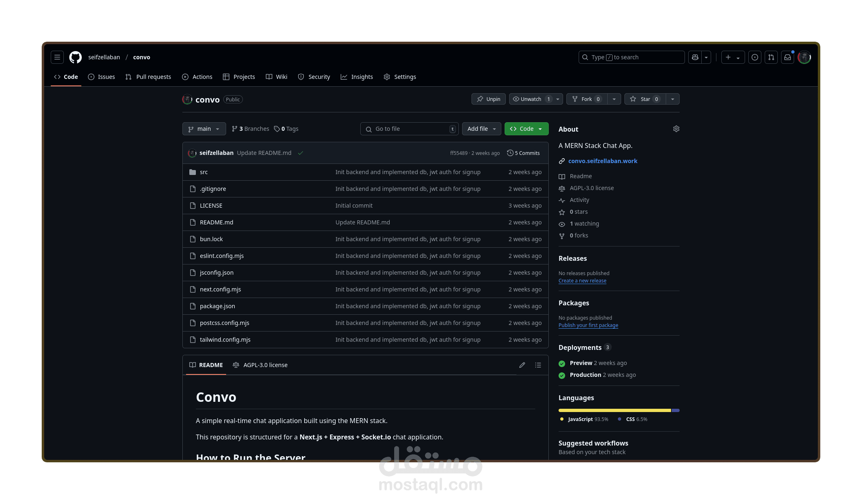862x504 pixels.
Task: Click Publish your first package link
Action: [x=588, y=325]
